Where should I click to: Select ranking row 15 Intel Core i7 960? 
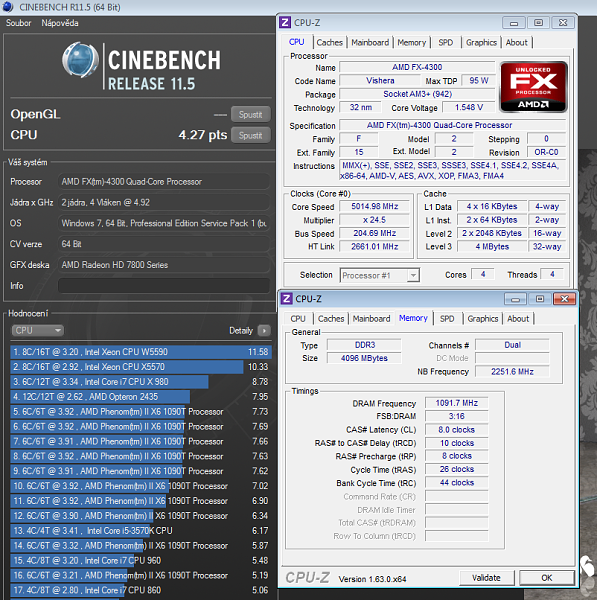point(141,561)
